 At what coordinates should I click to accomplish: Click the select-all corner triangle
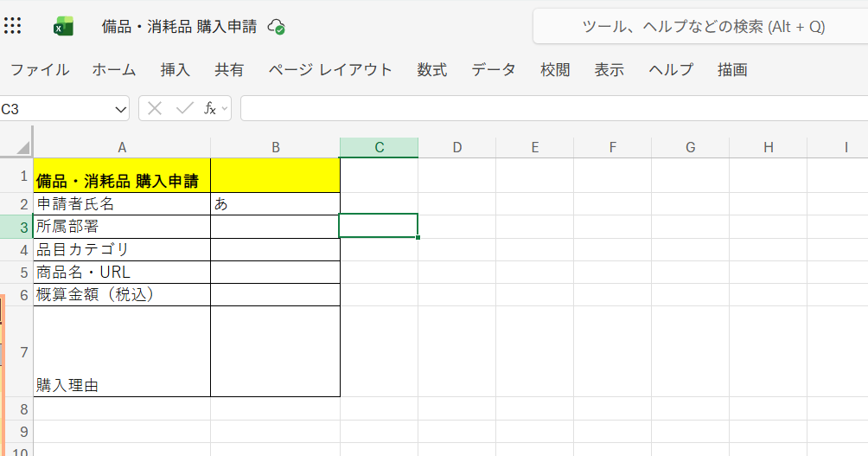point(22,147)
